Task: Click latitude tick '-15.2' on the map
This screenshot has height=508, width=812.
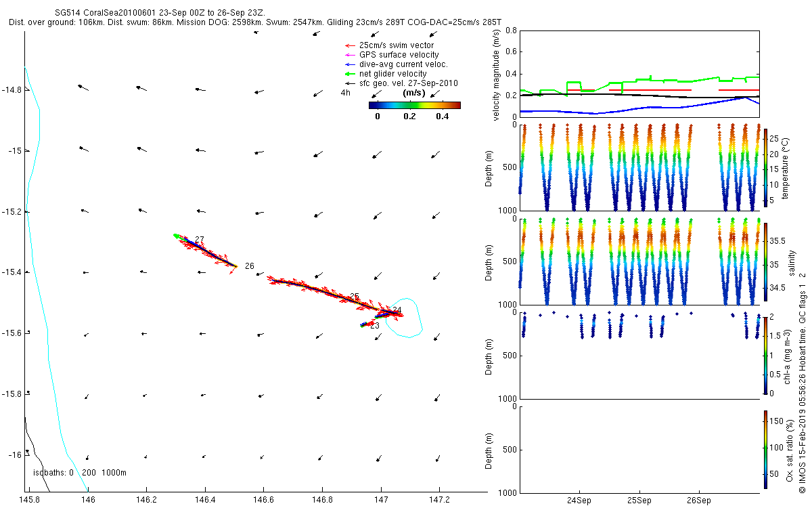Action: pyautogui.click(x=11, y=211)
